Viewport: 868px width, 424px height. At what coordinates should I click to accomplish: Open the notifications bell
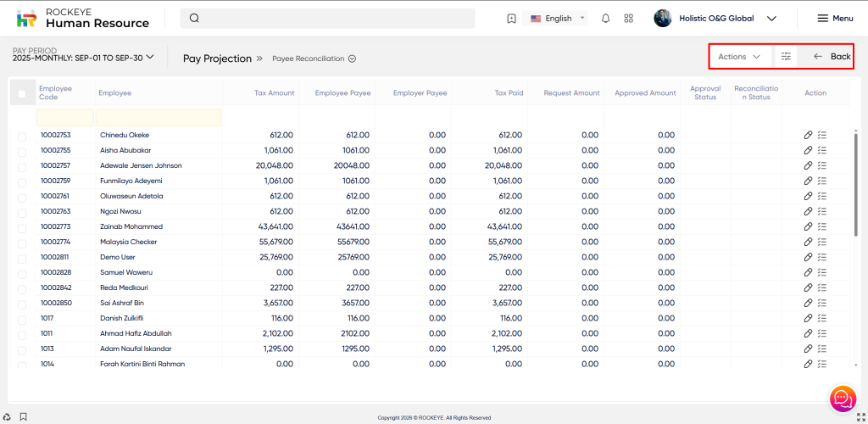tap(605, 19)
